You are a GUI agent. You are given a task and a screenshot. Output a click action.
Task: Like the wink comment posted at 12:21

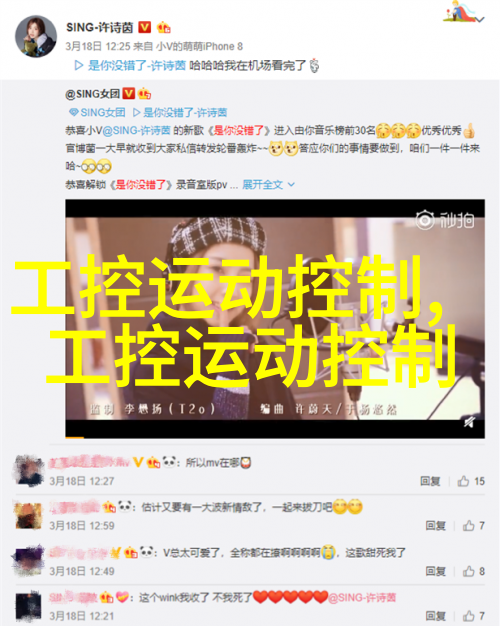(474, 616)
